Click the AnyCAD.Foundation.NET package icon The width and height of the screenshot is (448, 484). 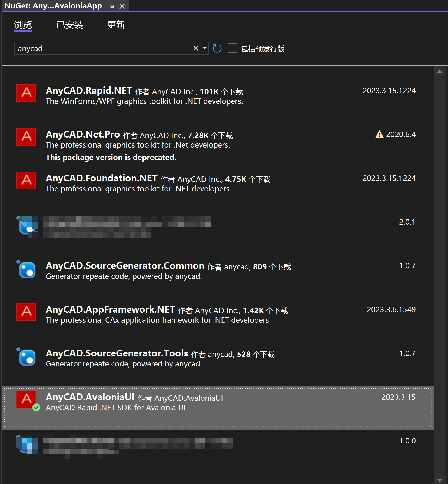[26, 181]
